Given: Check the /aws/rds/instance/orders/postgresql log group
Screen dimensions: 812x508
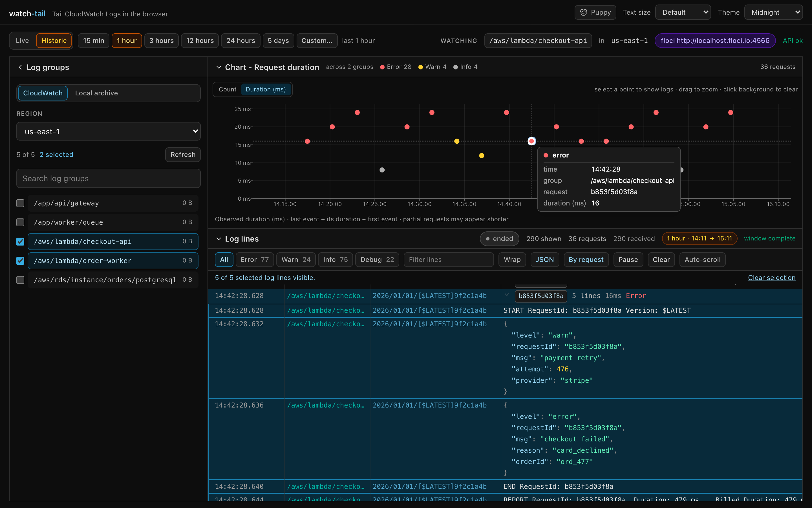Looking at the screenshot, I should (21, 279).
